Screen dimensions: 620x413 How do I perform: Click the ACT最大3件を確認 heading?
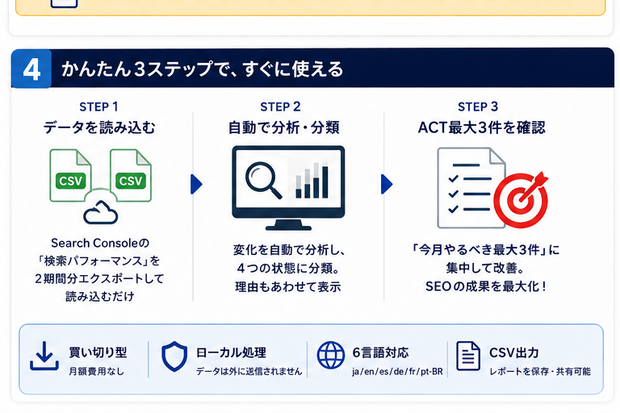(x=482, y=128)
